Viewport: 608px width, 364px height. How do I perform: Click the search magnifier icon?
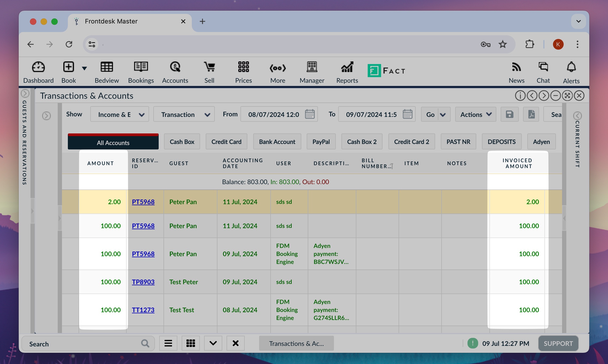pyautogui.click(x=145, y=343)
